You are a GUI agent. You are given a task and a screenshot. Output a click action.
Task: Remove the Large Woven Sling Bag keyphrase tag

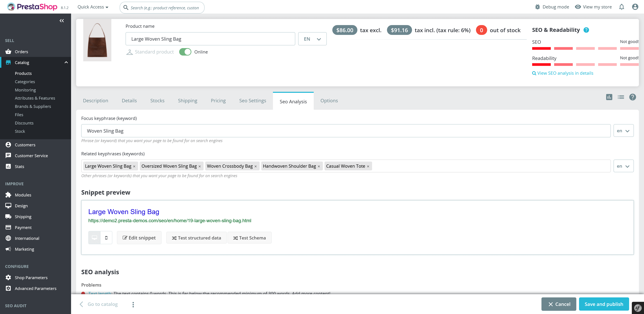click(x=134, y=166)
